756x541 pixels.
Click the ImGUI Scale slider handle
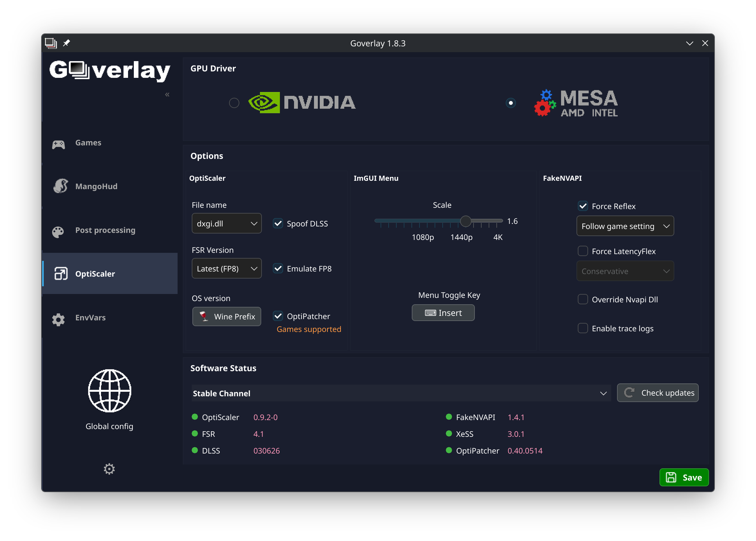click(x=466, y=221)
